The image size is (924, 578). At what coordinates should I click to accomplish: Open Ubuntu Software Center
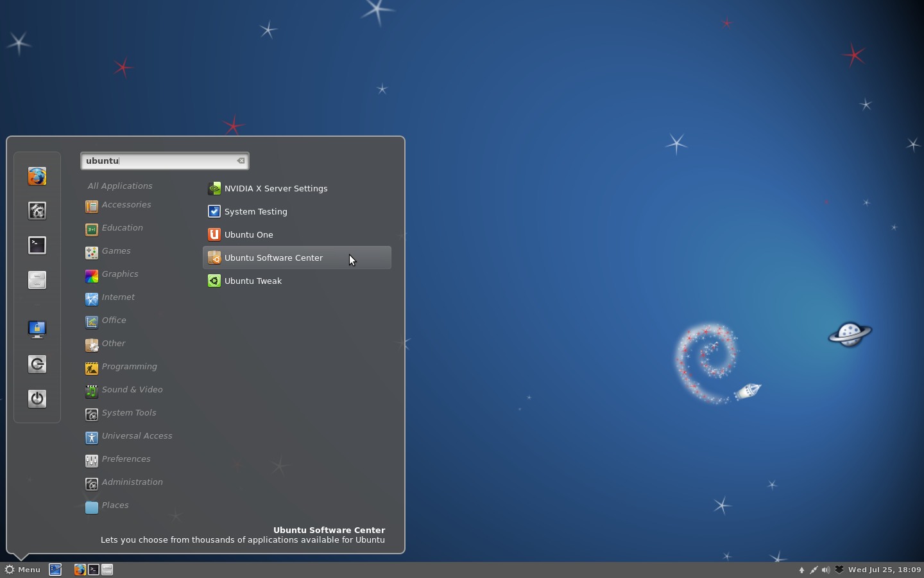coord(273,258)
